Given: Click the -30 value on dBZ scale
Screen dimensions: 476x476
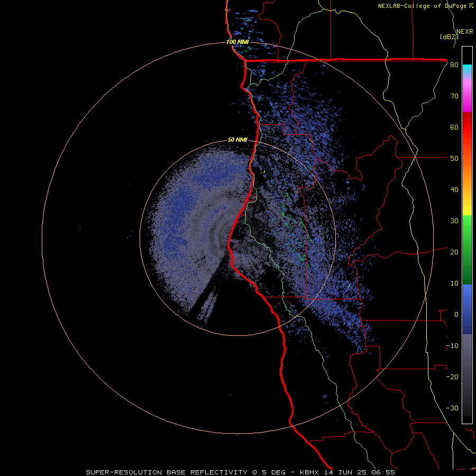Looking at the screenshot, I should coord(452,408).
